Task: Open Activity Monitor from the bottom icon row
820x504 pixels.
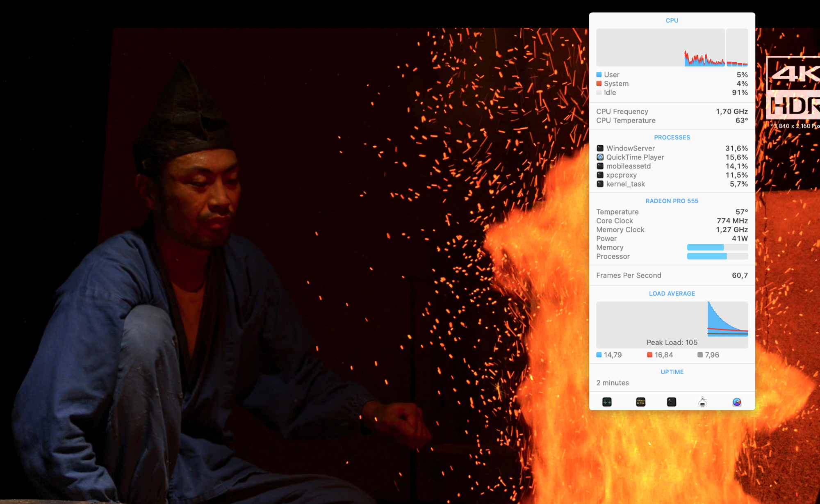Action: point(607,402)
